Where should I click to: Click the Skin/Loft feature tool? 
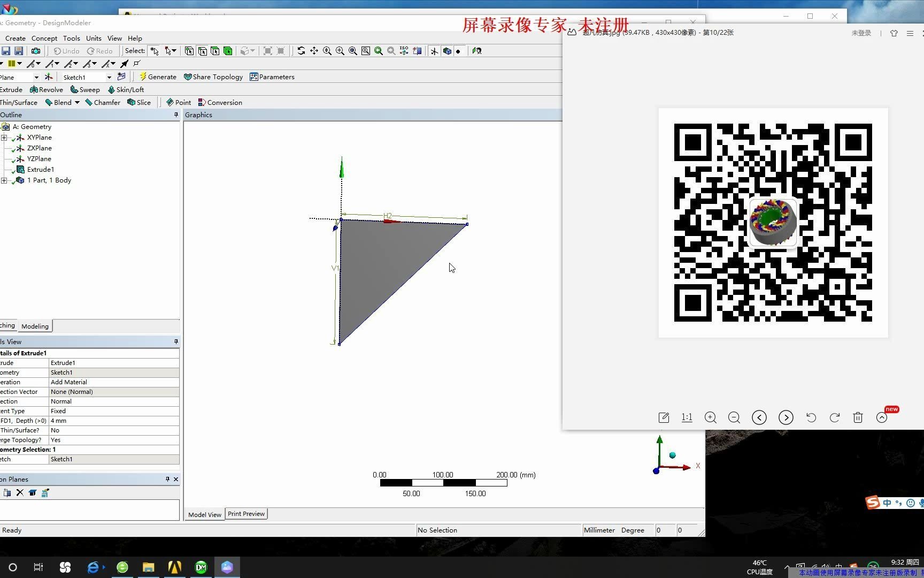tap(126, 89)
